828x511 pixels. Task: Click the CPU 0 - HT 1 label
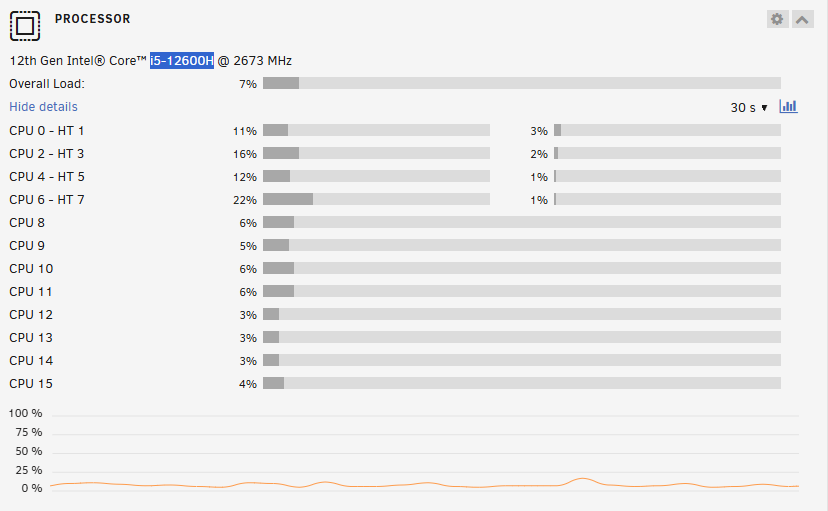47,131
